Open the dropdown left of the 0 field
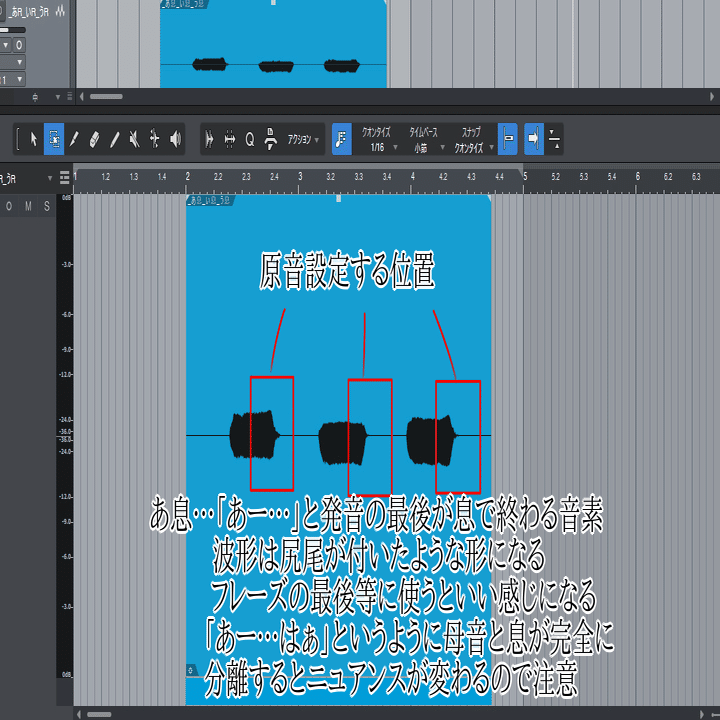The height and width of the screenshot is (720, 720). 6,45
